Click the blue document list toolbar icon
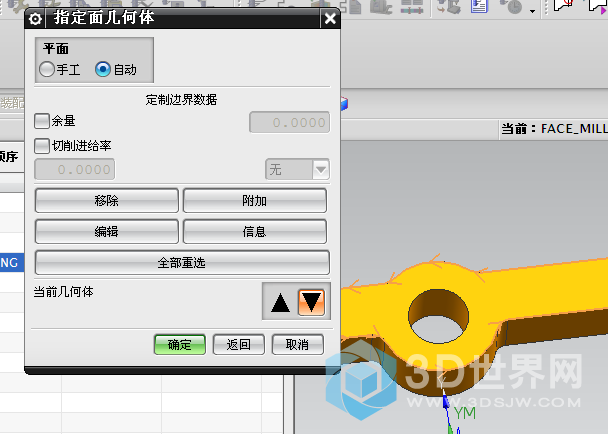608x434 pixels. pyautogui.click(x=479, y=6)
